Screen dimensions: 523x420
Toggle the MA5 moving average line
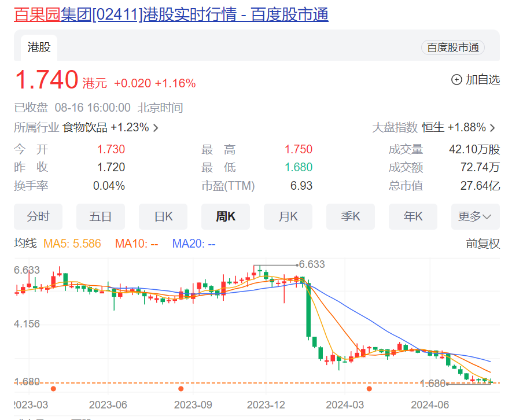point(72,244)
